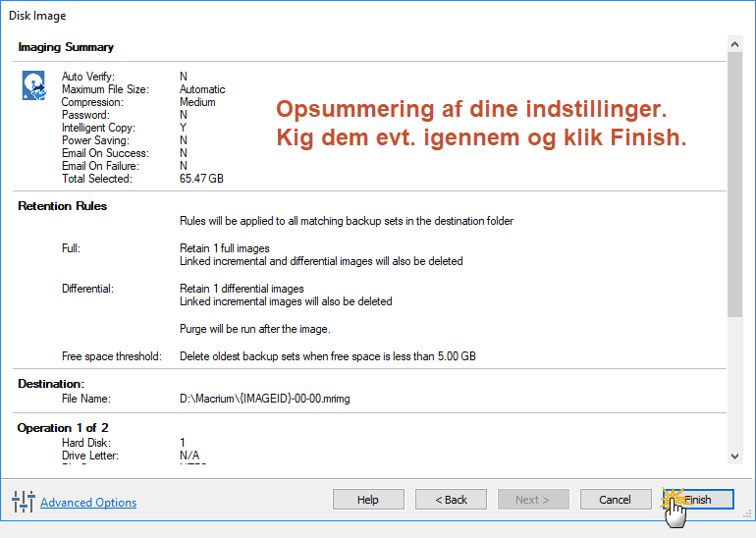Click the Total Selected 65.47 GB value
The width and height of the screenshot is (756, 538).
(x=202, y=179)
